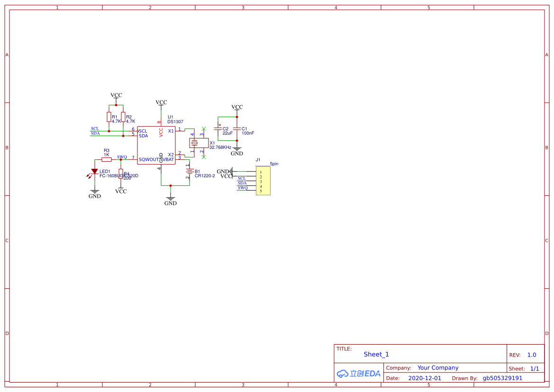Click the revision value "1.0"

click(532, 355)
